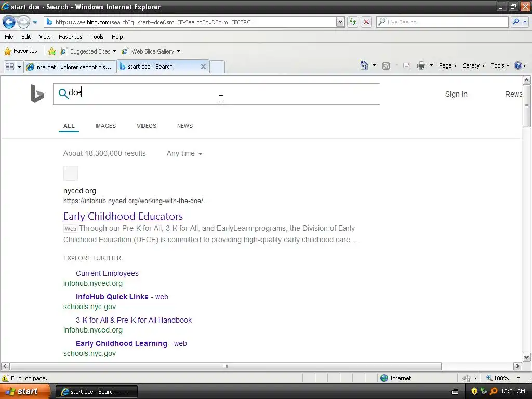Switch to the VIDEOS tab
The height and width of the screenshot is (399, 532).
[x=146, y=126]
